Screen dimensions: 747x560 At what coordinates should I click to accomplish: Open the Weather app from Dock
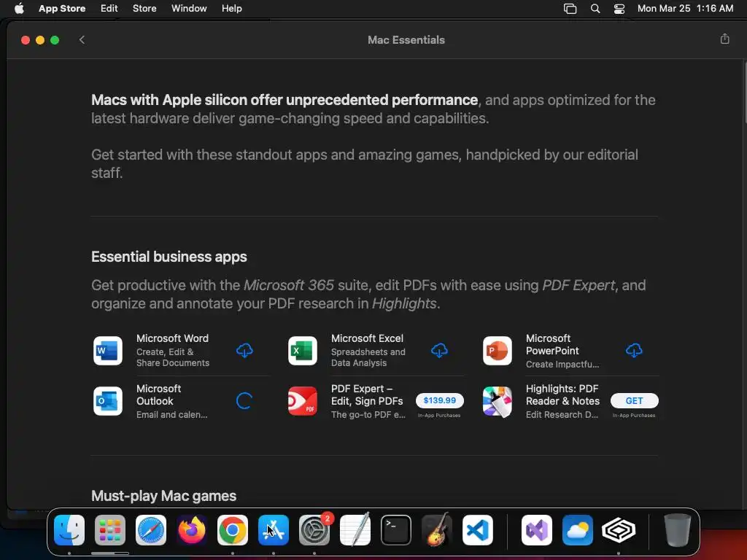(578, 530)
